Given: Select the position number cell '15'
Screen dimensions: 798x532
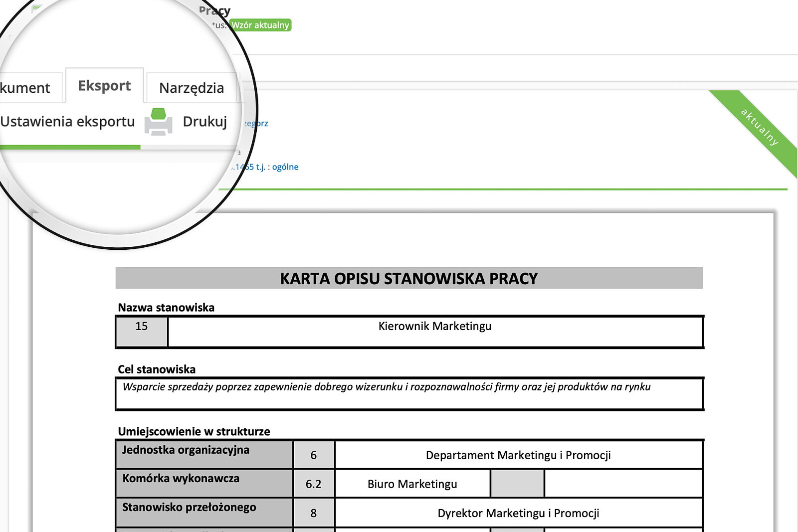Looking at the screenshot, I should [x=142, y=332].
